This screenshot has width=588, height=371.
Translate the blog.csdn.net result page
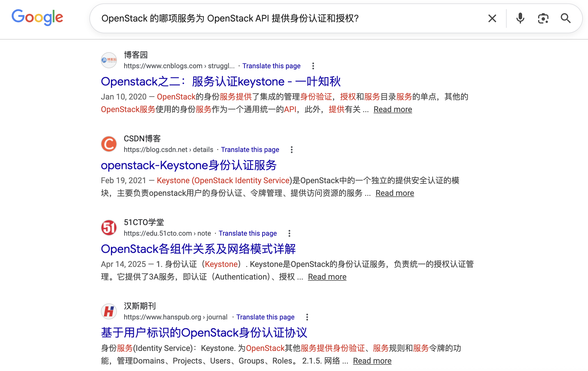coord(250,150)
